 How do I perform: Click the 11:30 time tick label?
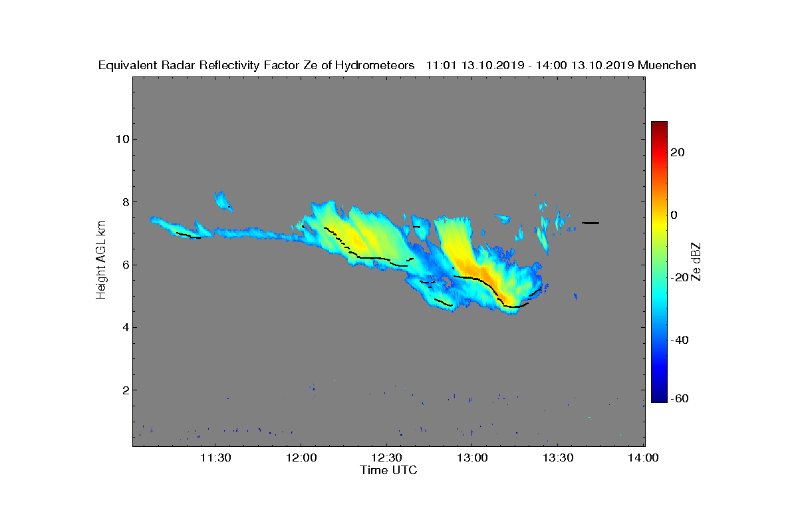215,458
